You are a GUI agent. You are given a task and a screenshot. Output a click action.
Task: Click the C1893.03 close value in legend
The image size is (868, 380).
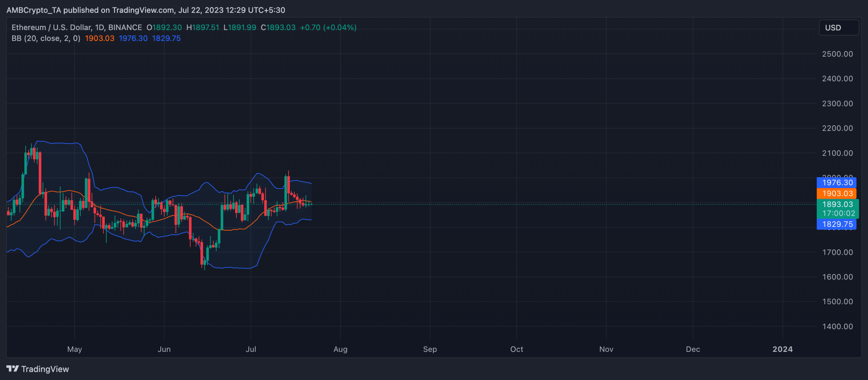click(x=278, y=27)
